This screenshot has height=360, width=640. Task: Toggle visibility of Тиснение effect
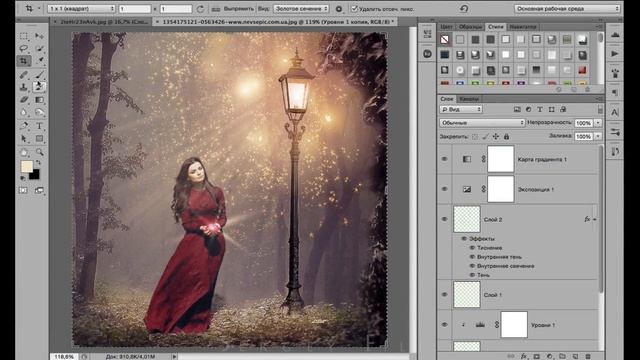click(x=472, y=248)
